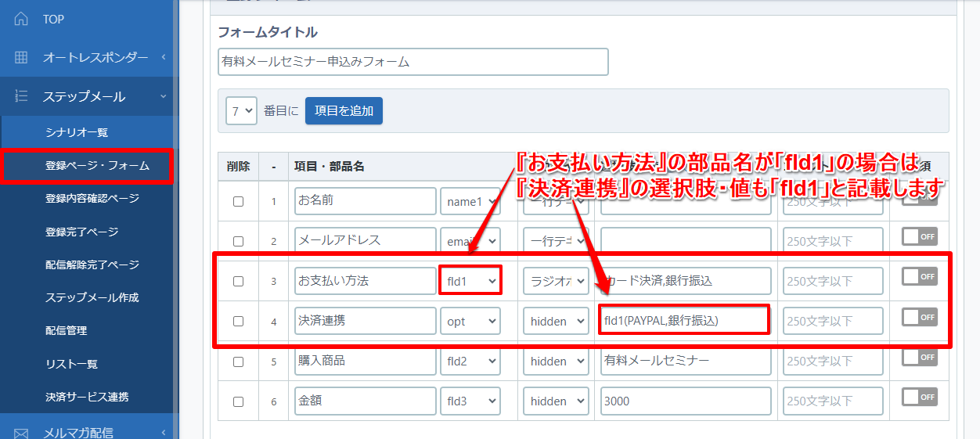Open the リスト一覧 sidebar link
The image size is (980, 439).
pos(71,364)
